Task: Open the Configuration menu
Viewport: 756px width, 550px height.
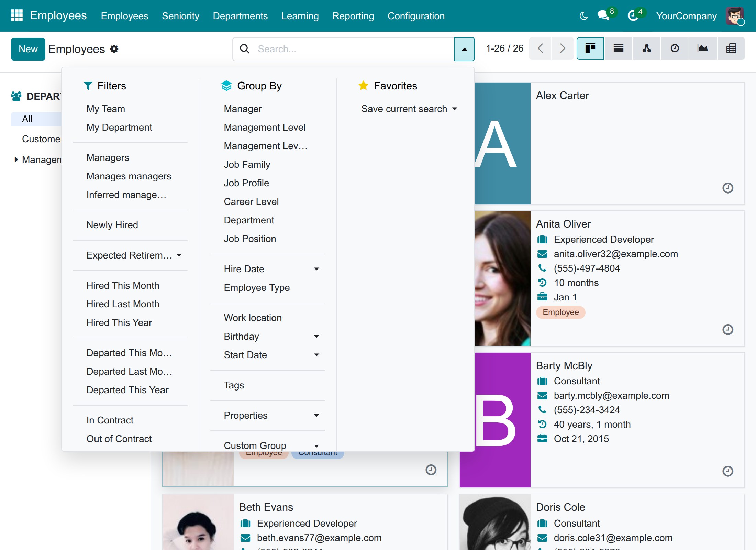Action: 416,16
